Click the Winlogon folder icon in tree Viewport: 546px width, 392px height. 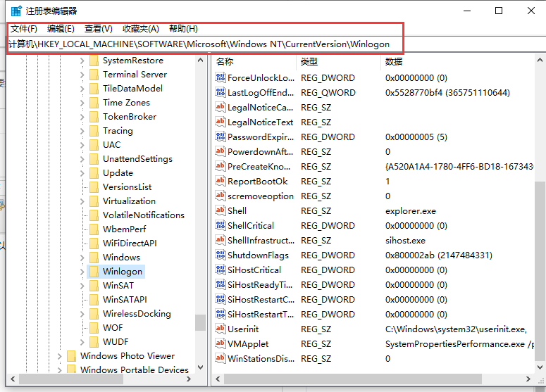tap(94, 272)
